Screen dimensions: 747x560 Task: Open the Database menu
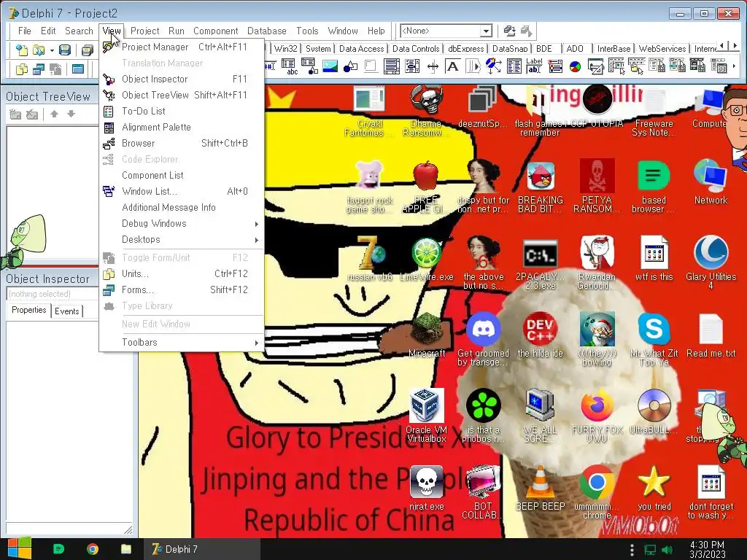coord(267,31)
